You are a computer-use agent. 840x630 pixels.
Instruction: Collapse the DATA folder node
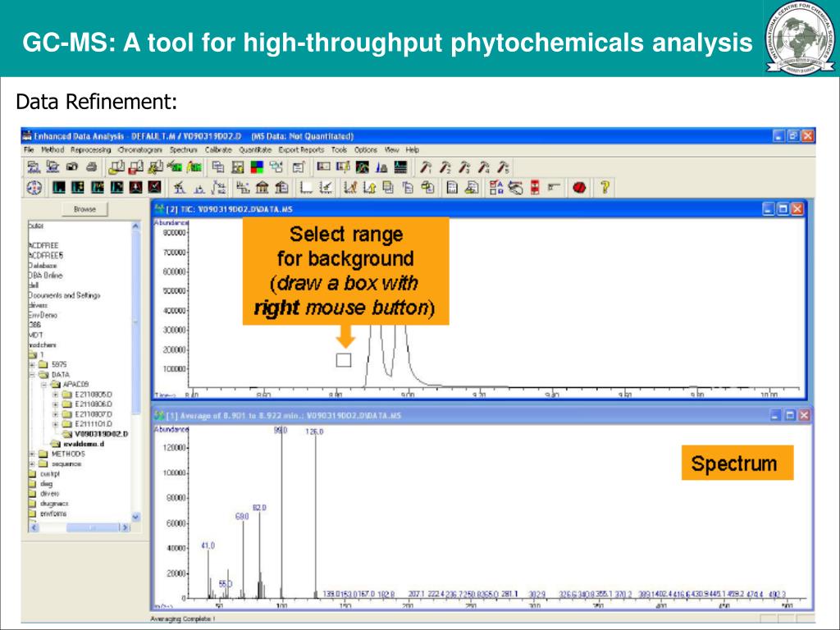[32, 374]
